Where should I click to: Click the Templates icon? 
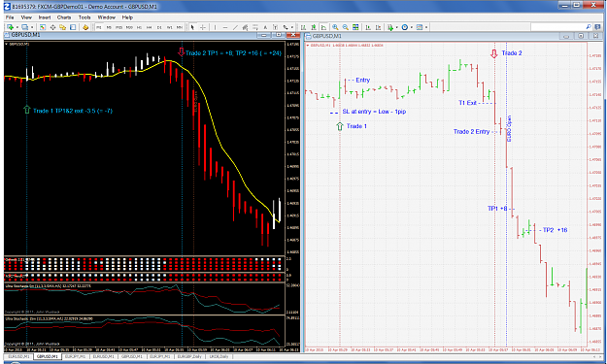tap(420, 27)
